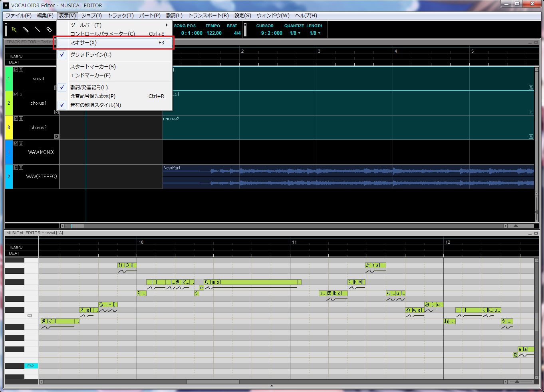Open the ジョブ(J) menu
The width and height of the screenshot is (544, 392).
(92, 16)
